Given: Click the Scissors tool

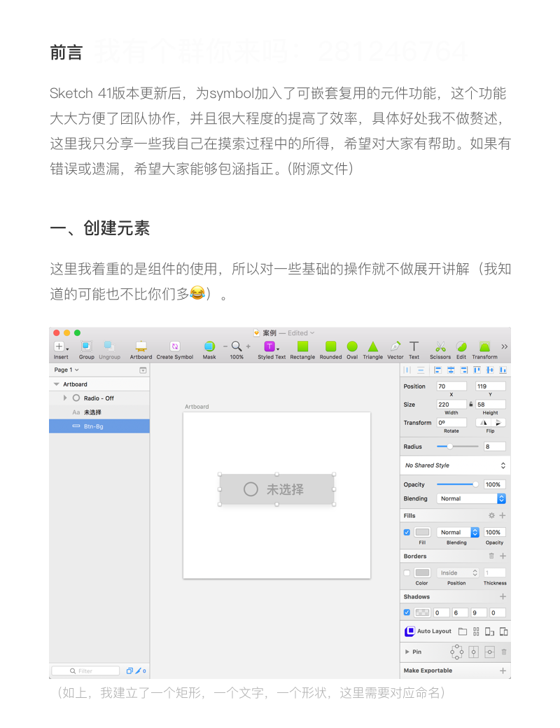Looking at the screenshot, I should 440,346.
